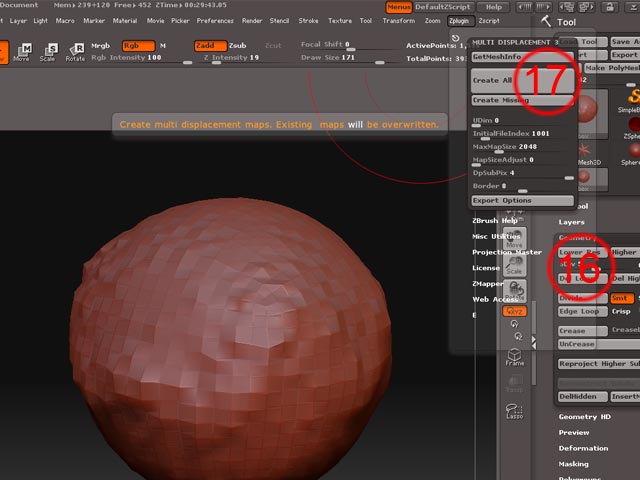Click the DefaultZScript button
Screen dimensions: 640x480
point(443,7)
